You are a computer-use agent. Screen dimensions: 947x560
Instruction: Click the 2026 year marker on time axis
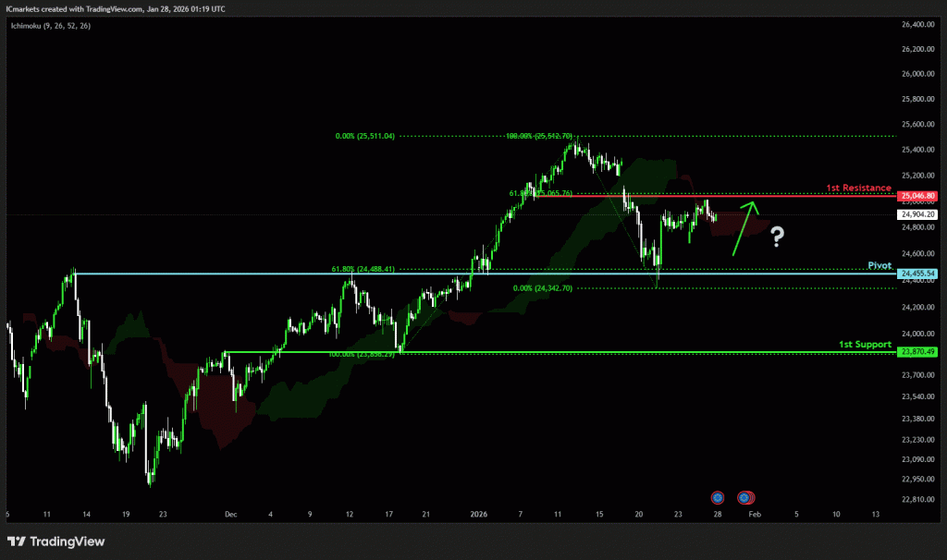[x=478, y=514]
